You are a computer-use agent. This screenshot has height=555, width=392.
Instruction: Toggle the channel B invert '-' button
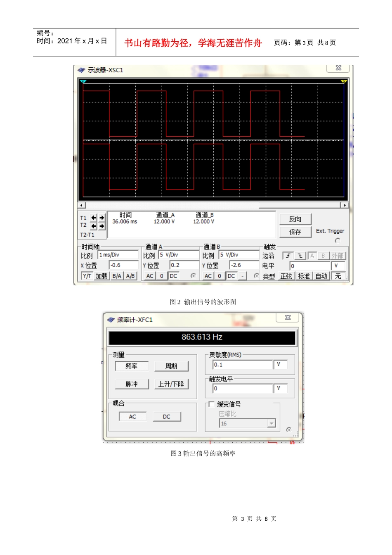243,276
